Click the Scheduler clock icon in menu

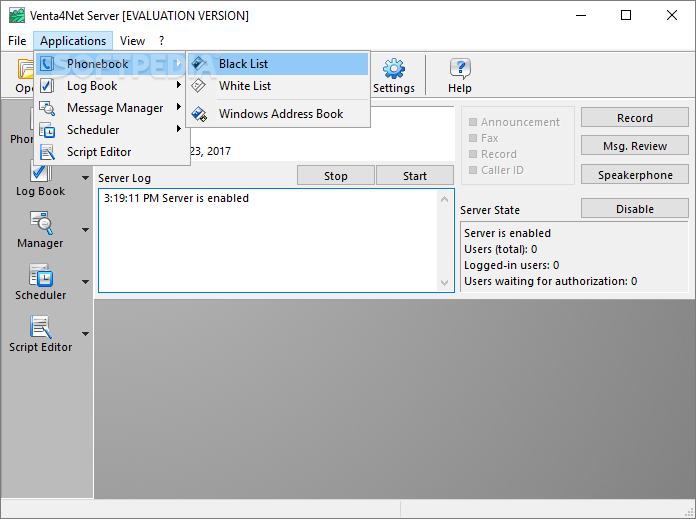pyautogui.click(x=47, y=130)
